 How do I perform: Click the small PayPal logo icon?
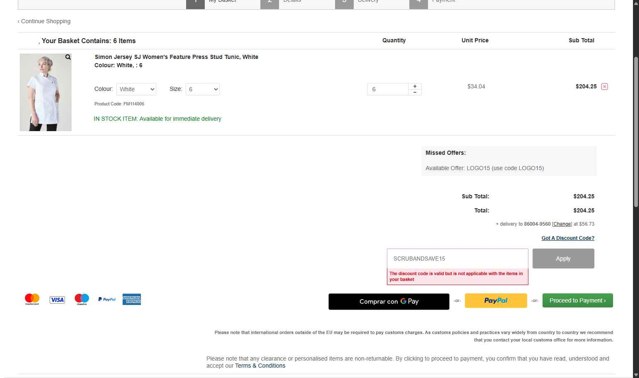point(107,299)
